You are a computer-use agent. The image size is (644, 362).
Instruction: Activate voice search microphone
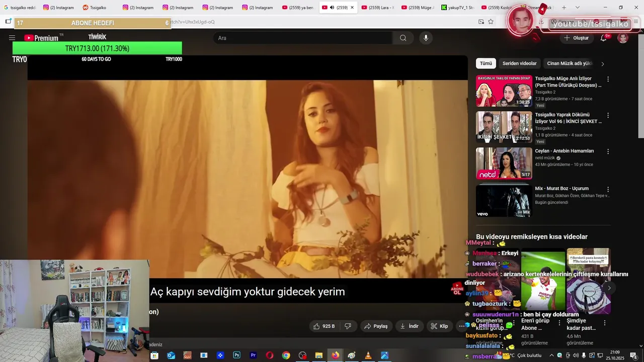tap(426, 38)
